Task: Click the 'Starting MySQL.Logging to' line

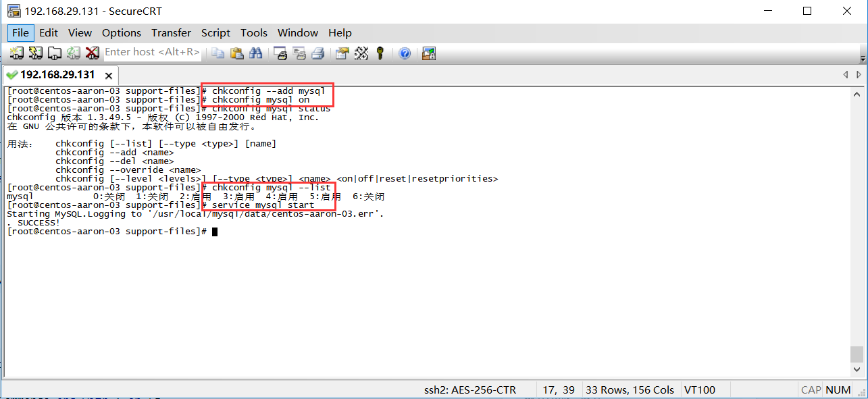Action: [x=195, y=214]
